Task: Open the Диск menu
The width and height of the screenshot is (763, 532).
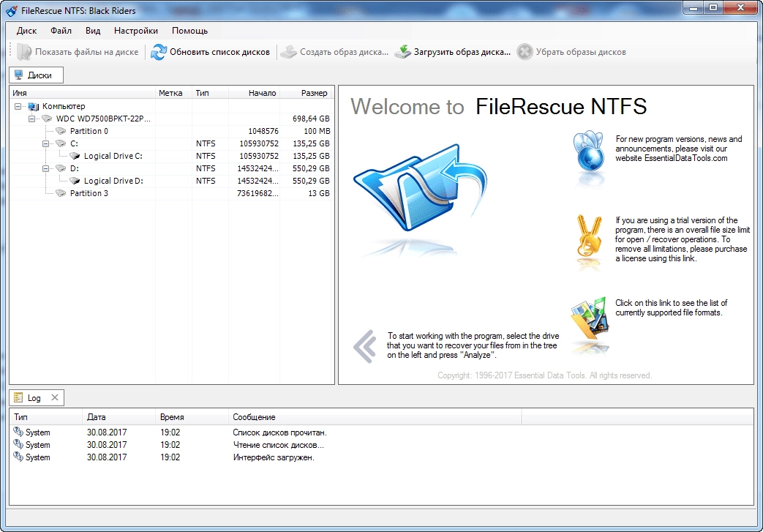Action: coord(26,31)
